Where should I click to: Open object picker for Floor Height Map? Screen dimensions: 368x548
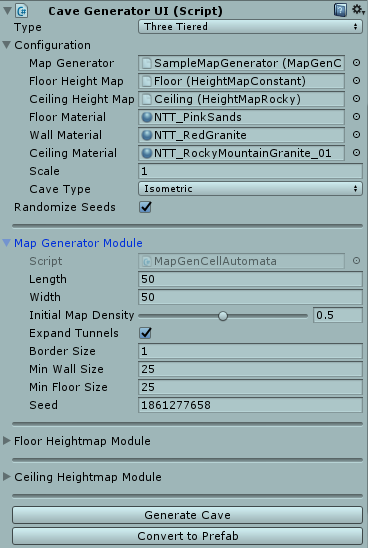pyautogui.click(x=356, y=81)
